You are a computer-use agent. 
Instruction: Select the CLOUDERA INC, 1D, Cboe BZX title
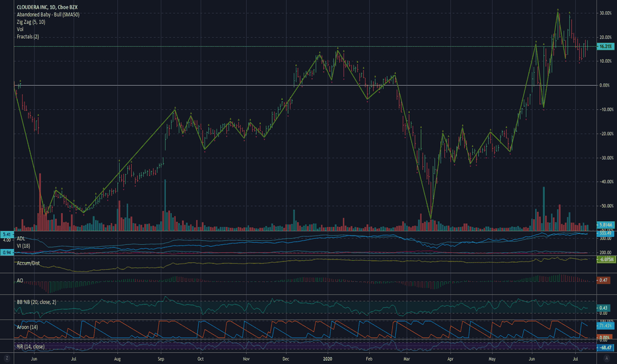pyautogui.click(x=47, y=7)
